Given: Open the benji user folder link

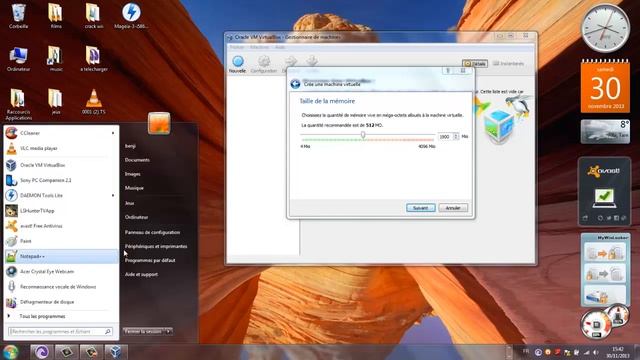Looking at the screenshot, I should click(x=130, y=146).
